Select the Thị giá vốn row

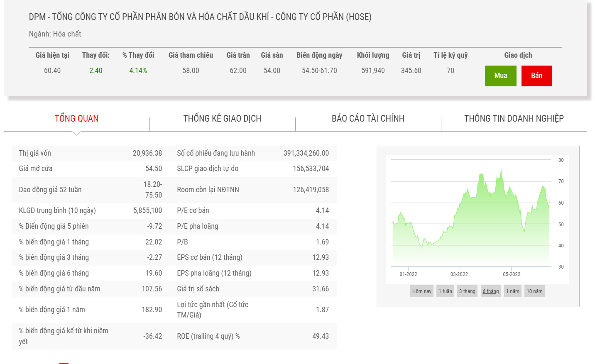pos(91,153)
